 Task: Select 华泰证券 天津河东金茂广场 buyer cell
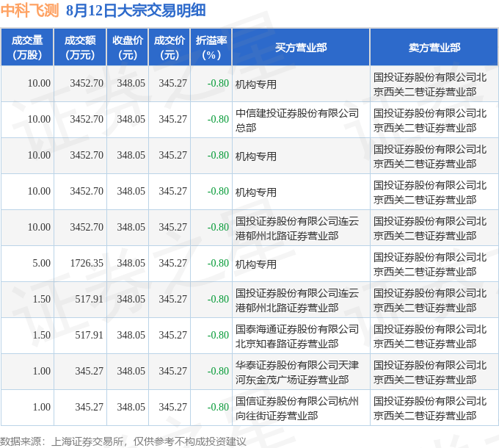(x=301, y=372)
